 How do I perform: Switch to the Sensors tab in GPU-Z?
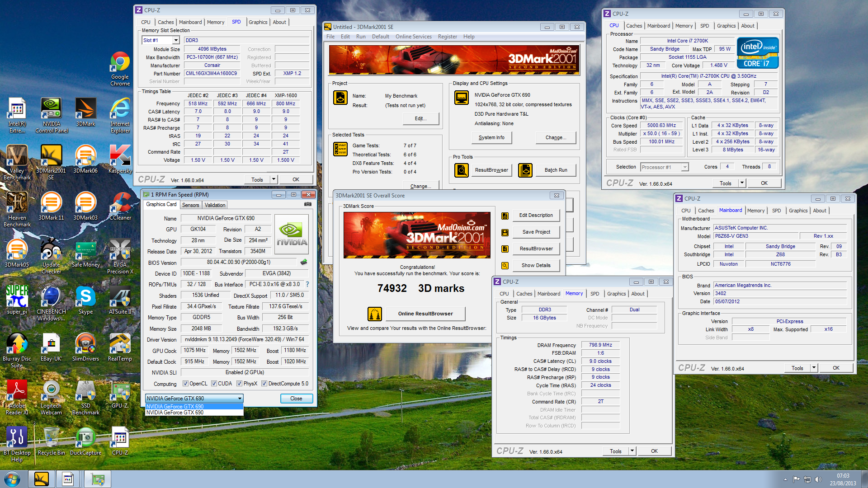190,205
